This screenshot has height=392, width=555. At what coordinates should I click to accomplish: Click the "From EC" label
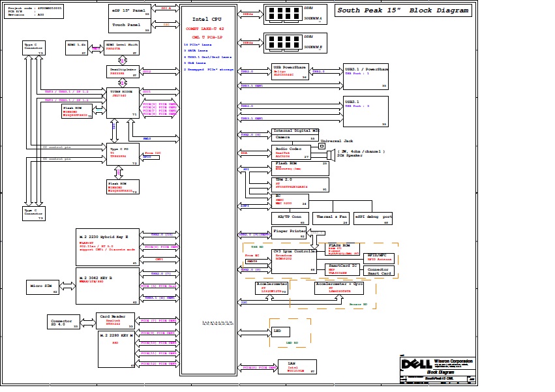pos(252,255)
